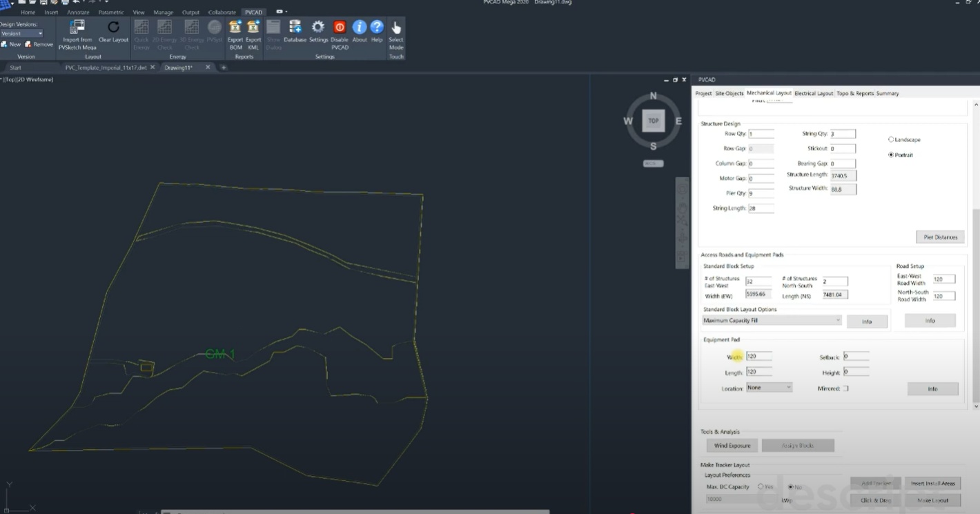Click the Road Setup Info button
The image size is (980, 514).
pos(930,321)
